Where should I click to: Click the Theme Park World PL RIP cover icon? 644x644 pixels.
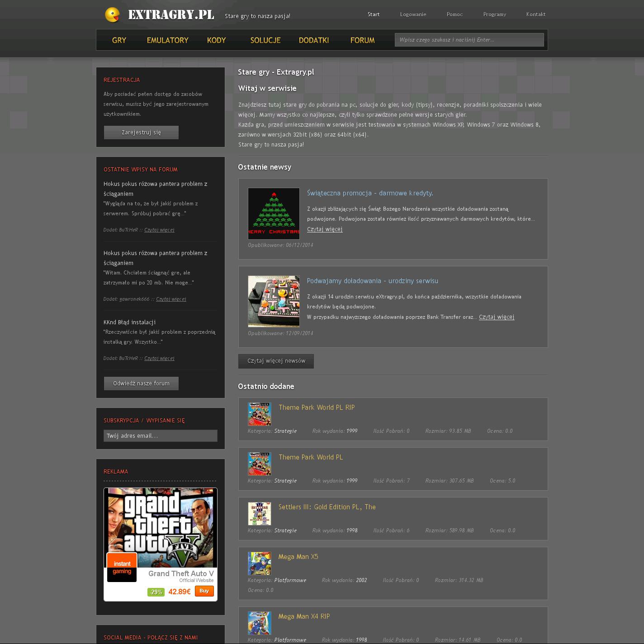(260, 414)
